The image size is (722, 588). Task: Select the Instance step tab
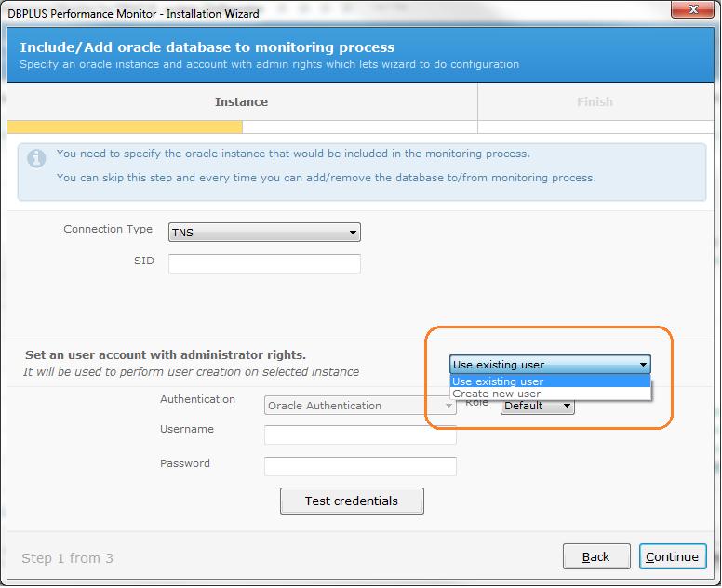click(242, 101)
